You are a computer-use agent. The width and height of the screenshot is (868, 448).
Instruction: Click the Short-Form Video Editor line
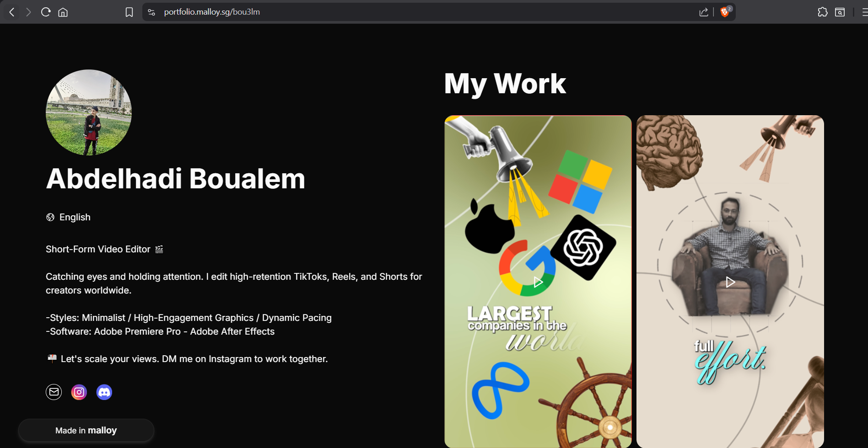tap(104, 249)
